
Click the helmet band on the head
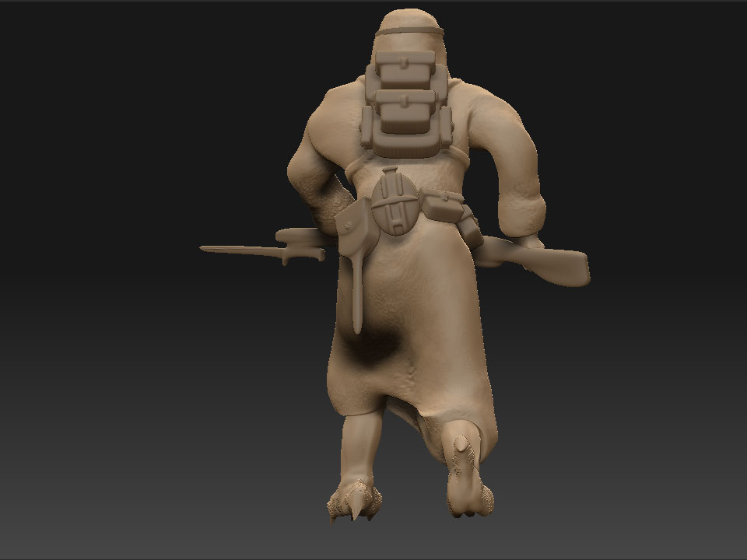point(409,31)
